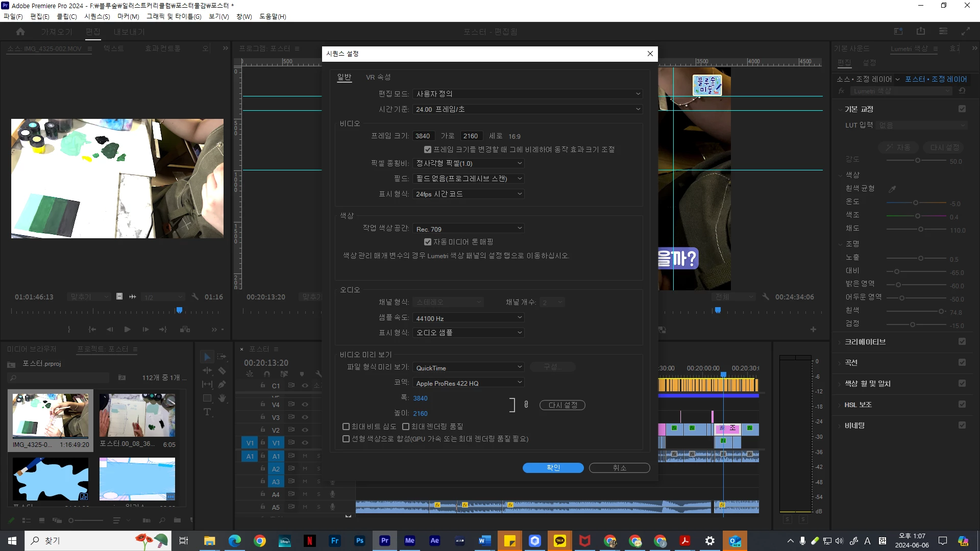Click the 온도 slider in Lumetri

click(x=916, y=203)
